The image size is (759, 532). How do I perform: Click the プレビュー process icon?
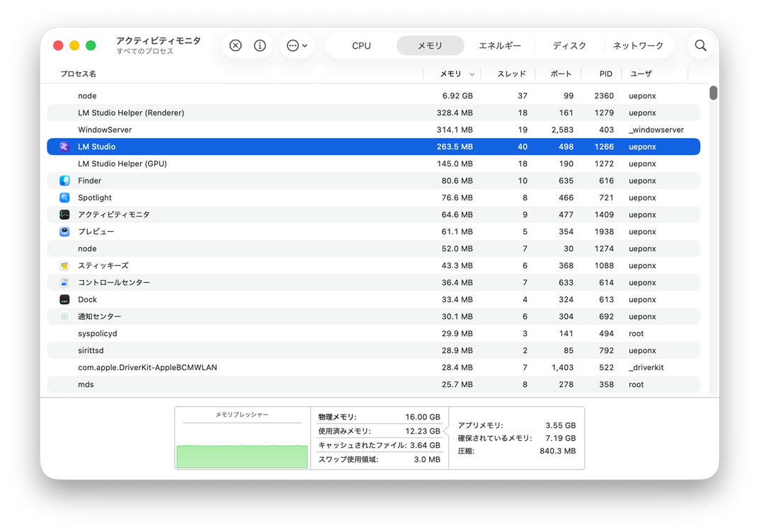(x=64, y=231)
